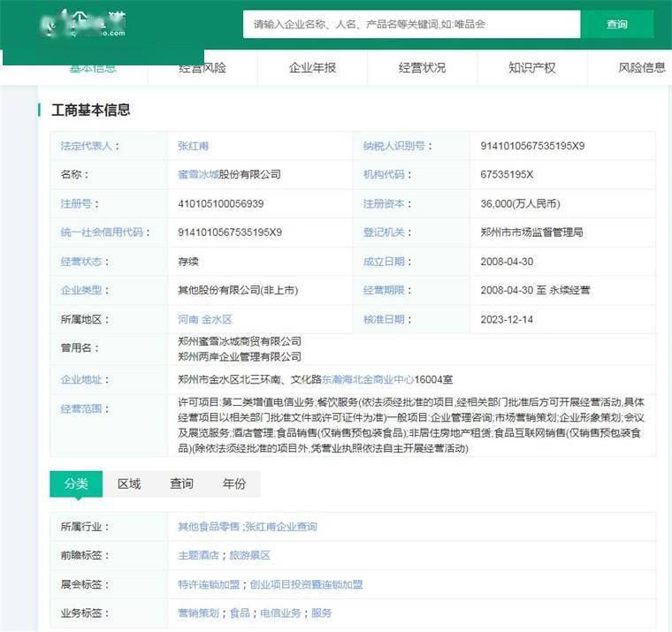
Task: Click the 河南 region link
Action: pyautogui.click(x=188, y=319)
